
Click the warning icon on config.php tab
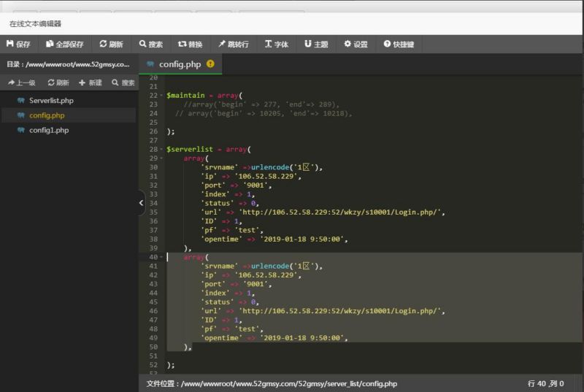tap(210, 64)
